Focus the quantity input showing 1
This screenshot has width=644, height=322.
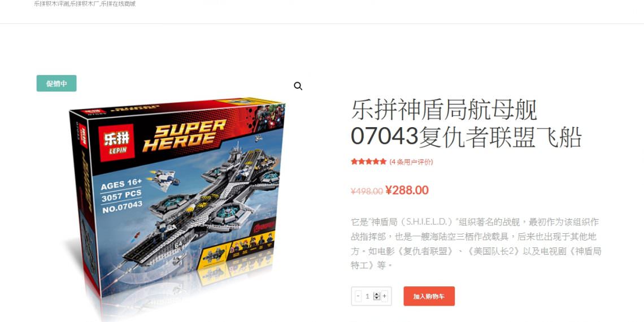tap(368, 295)
